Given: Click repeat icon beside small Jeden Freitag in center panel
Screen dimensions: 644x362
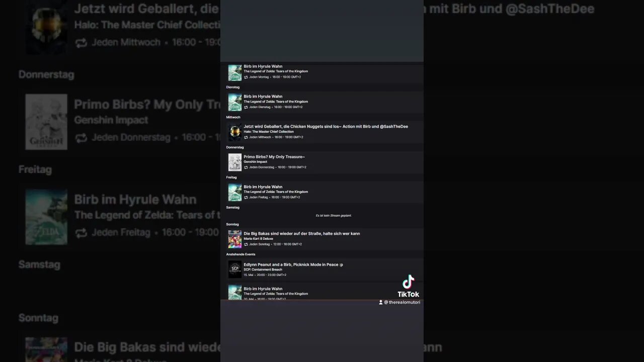Looking at the screenshot, I should pyautogui.click(x=246, y=198).
